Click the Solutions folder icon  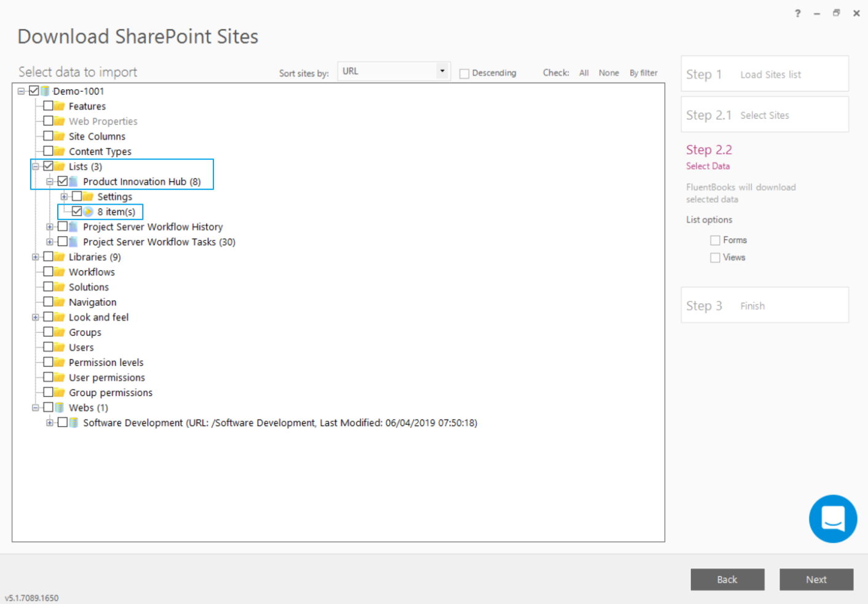point(59,287)
